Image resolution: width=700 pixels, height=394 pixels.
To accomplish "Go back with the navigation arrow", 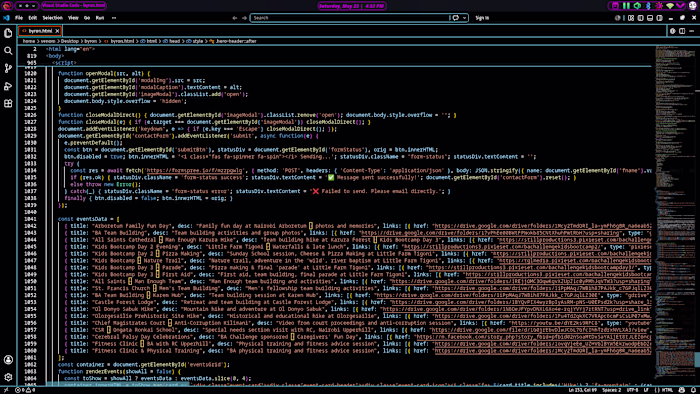I will point(235,18).
